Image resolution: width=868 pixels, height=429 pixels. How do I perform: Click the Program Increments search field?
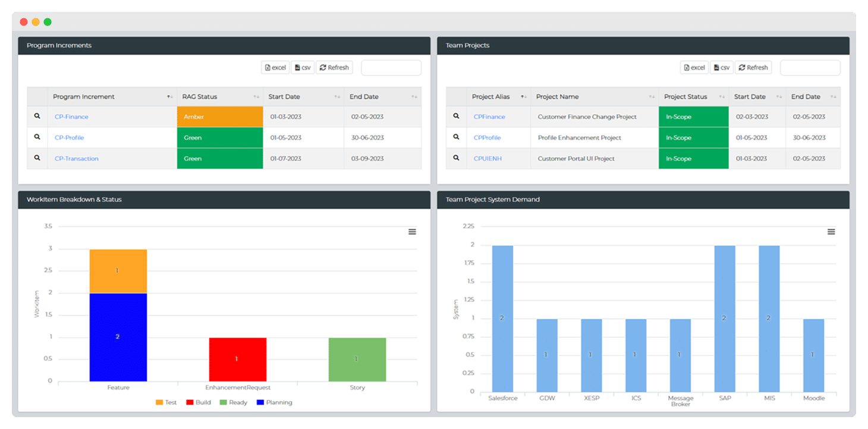coord(391,68)
